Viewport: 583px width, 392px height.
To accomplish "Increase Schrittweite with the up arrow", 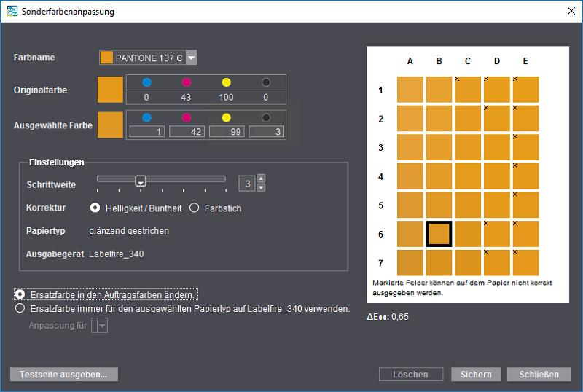I will pyautogui.click(x=261, y=179).
